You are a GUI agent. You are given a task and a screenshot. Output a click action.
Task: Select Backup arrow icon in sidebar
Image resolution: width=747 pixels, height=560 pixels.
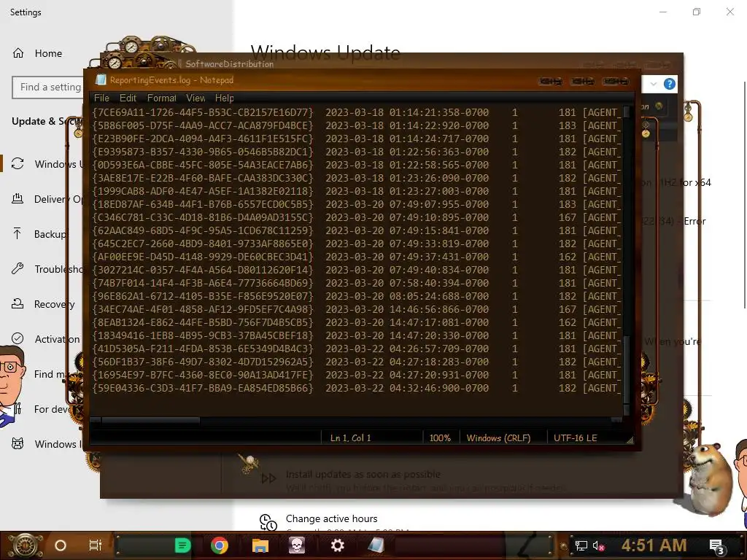coord(18,234)
